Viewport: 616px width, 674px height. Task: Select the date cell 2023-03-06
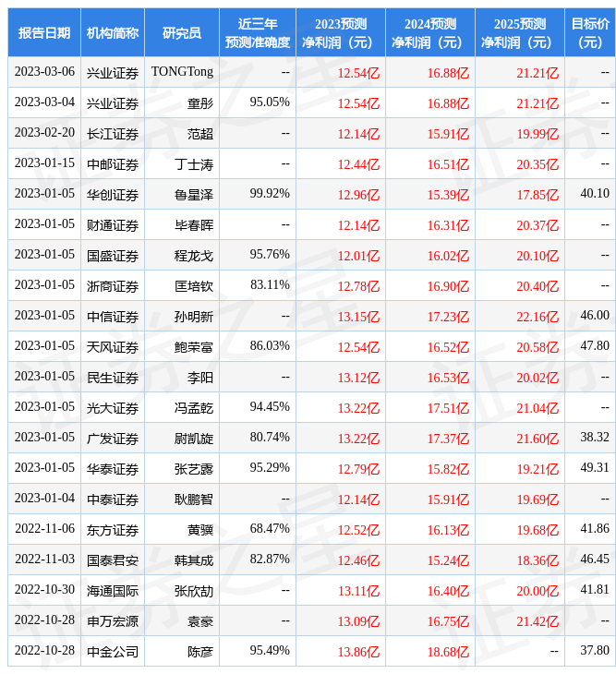point(44,72)
